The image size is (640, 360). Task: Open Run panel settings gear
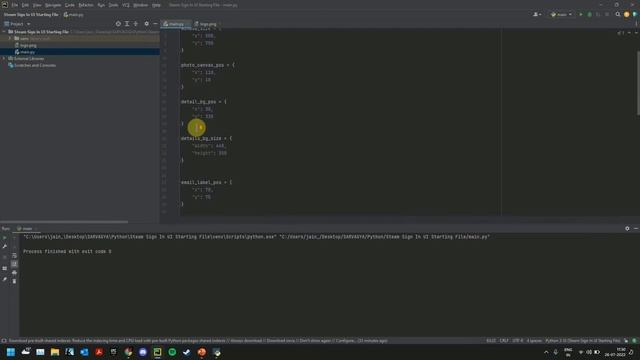click(627, 229)
